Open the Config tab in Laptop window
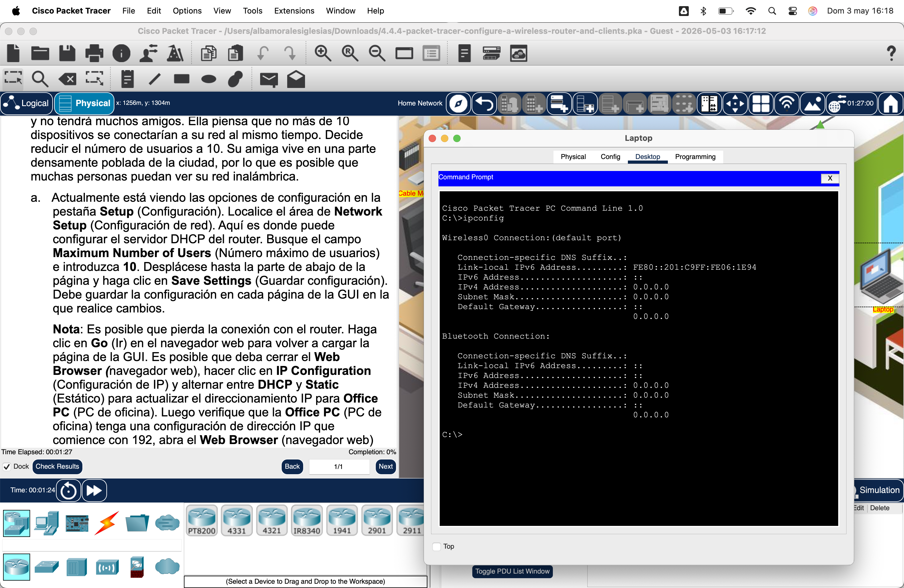This screenshot has height=588, width=904. point(610,157)
